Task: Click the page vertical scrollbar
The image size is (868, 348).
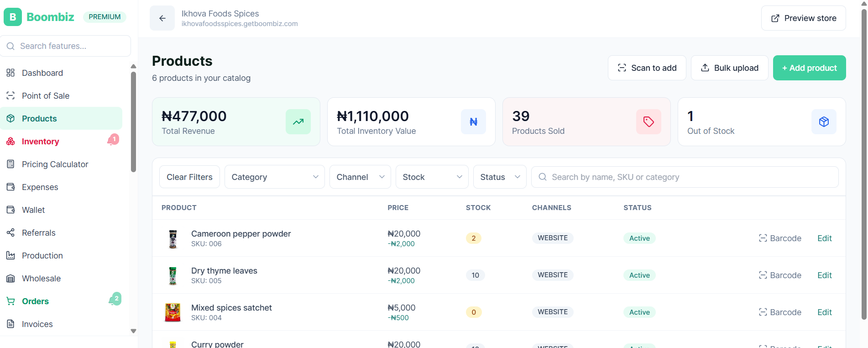Action: [863, 164]
